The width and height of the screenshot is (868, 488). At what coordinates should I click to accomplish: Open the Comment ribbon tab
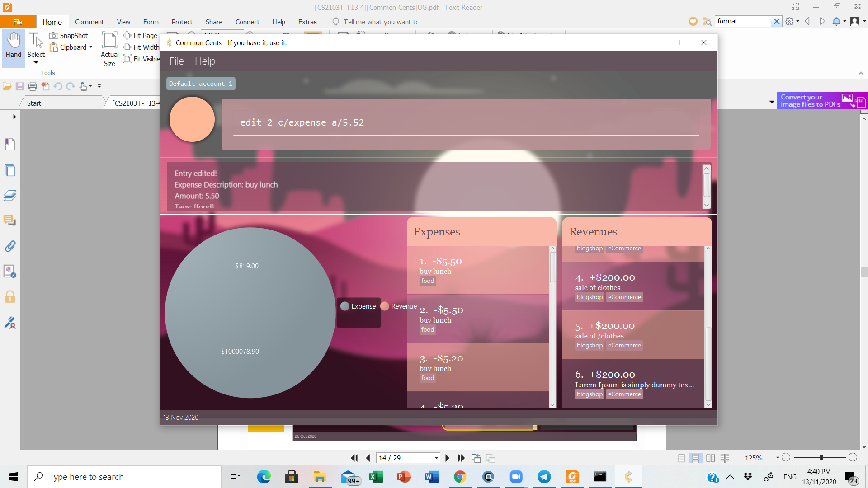coord(89,22)
